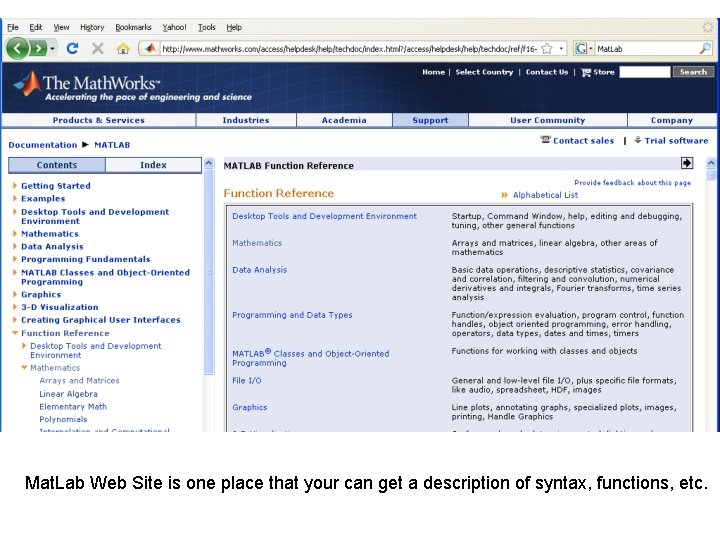Click Provide feedback about this page
This screenshot has width=720, height=540.
pyautogui.click(x=632, y=183)
